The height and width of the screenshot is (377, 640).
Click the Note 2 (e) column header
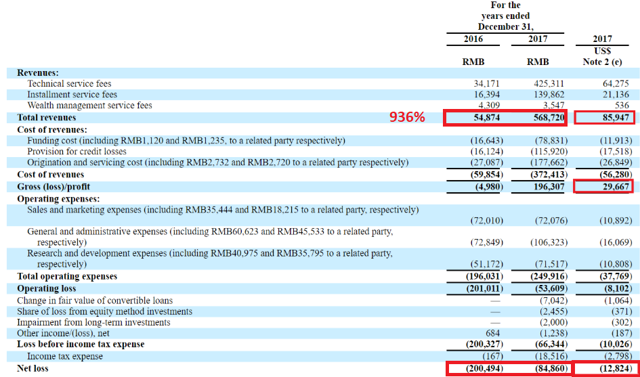click(x=605, y=62)
